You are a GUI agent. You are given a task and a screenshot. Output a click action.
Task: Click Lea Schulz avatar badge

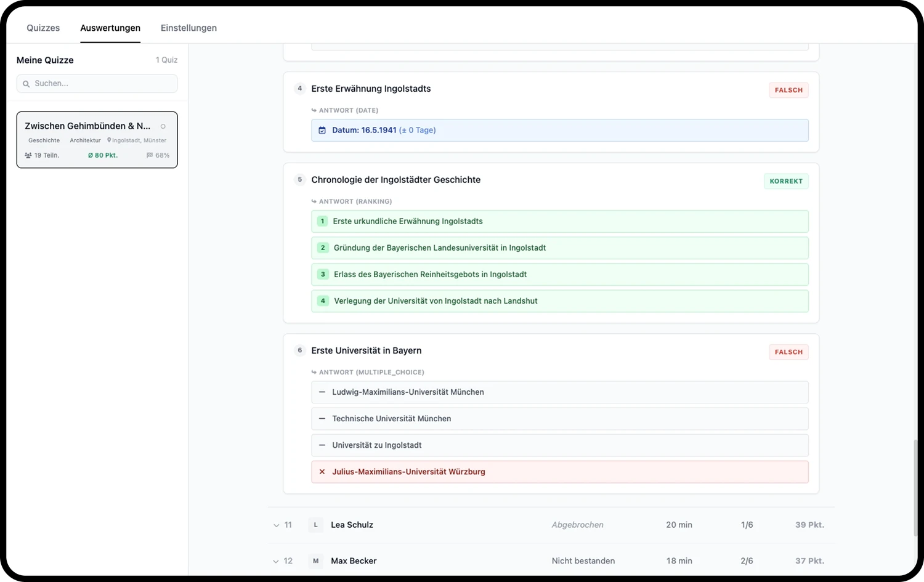click(316, 525)
